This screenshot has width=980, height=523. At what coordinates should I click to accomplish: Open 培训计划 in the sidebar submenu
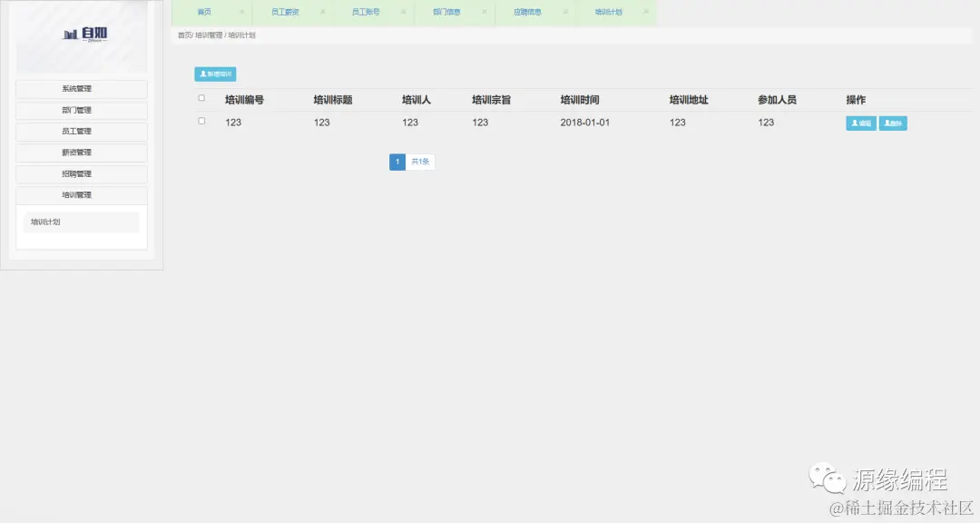(x=82, y=222)
